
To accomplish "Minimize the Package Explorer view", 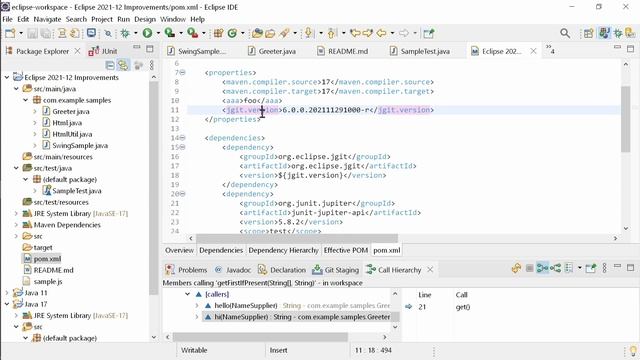I will coord(137,48).
